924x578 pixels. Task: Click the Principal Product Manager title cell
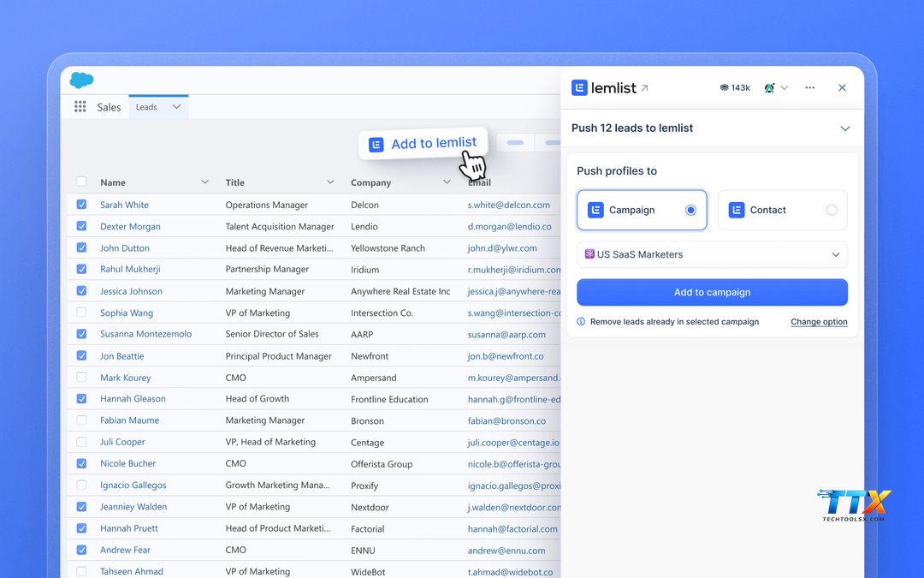(278, 355)
